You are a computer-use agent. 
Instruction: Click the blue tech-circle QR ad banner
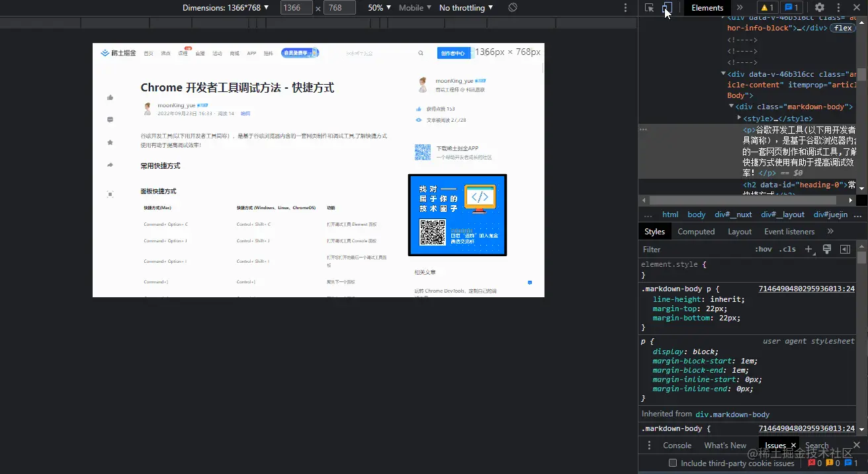[x=457, y=215]
